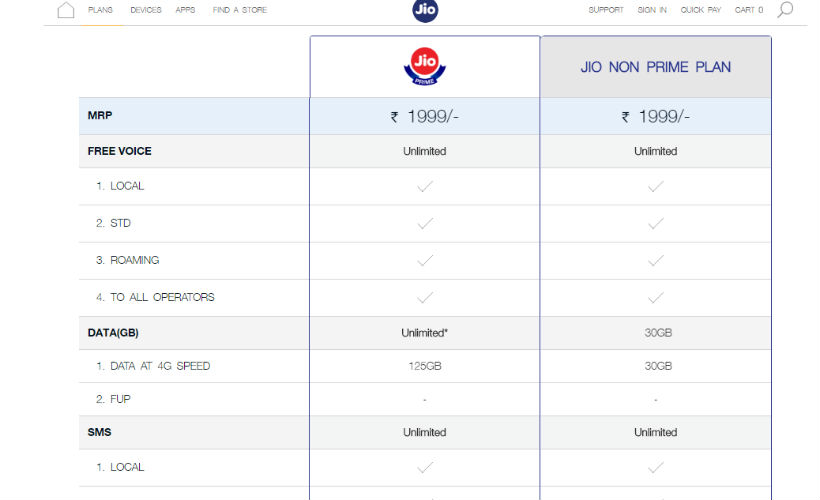The width and height of the screenshot is (820, 500).
Task: Click Unlimited SMS value under Jio Prime
Action: [x=425, y=433]
